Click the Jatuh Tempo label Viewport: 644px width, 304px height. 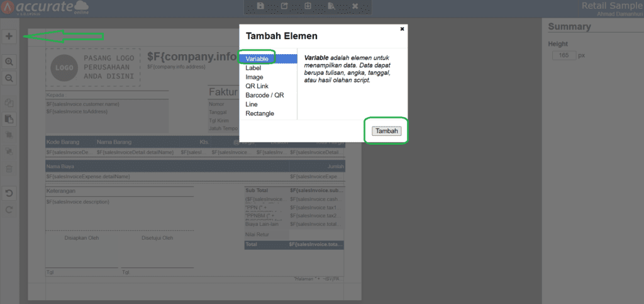click(x=223, y=128)
